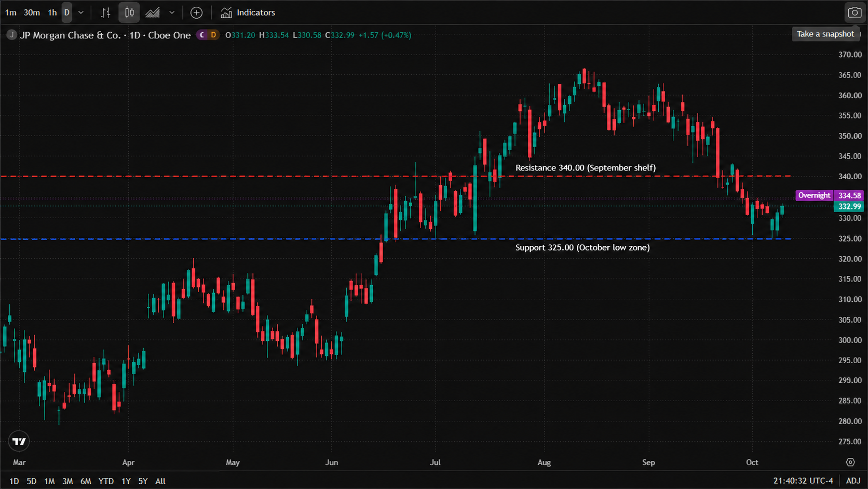
Task: Set date range to 6M
Action: click(x=86, y=481)
